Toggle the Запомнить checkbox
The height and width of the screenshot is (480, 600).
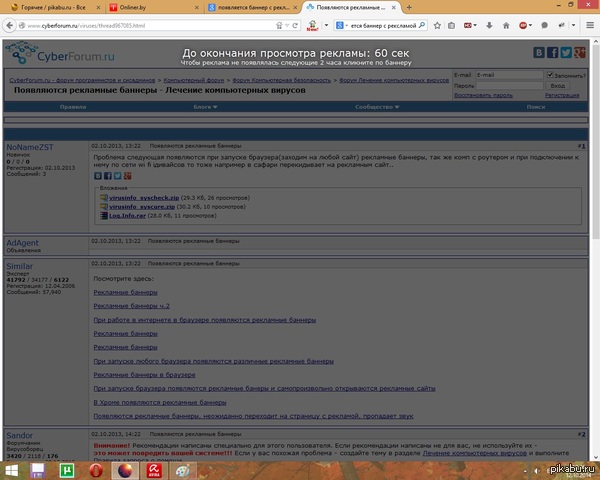(x=549, y=75)
